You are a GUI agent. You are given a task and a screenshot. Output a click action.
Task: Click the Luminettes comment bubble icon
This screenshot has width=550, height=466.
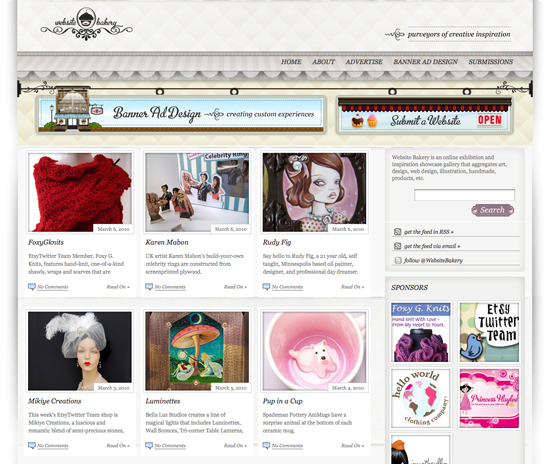(149, 446)
